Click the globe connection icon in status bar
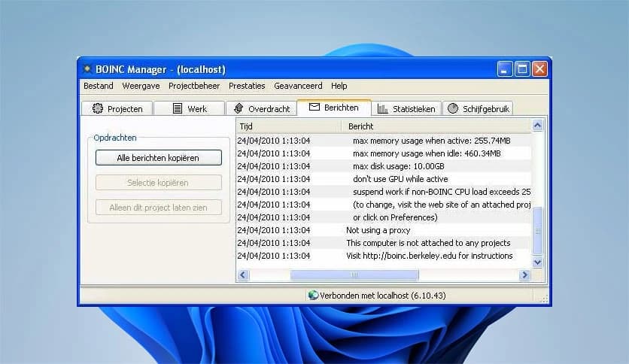This screenshot has height=364, width=629. [313, 296]
